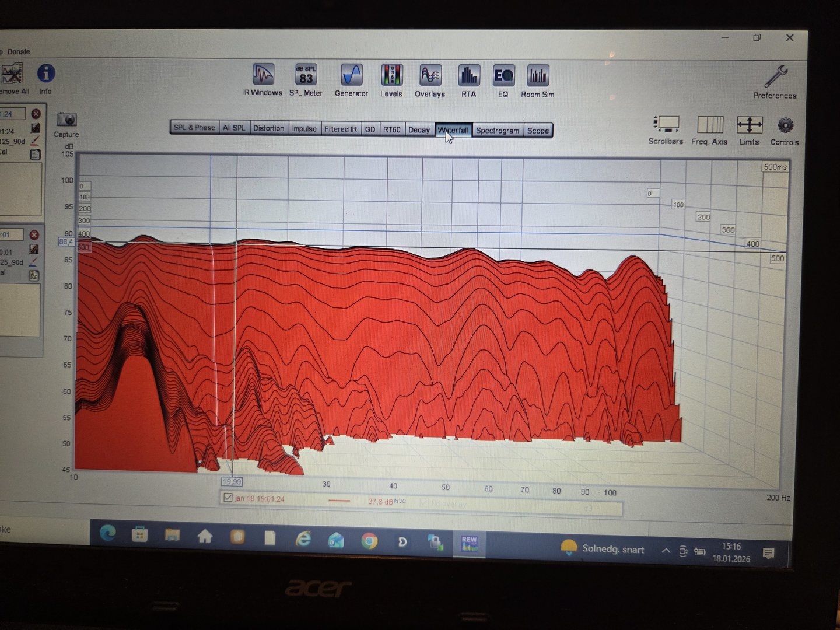Open notes icon of 0:01 measurement
The height and width of the screenshot is (630, 840).
click(x=34, y=275)
